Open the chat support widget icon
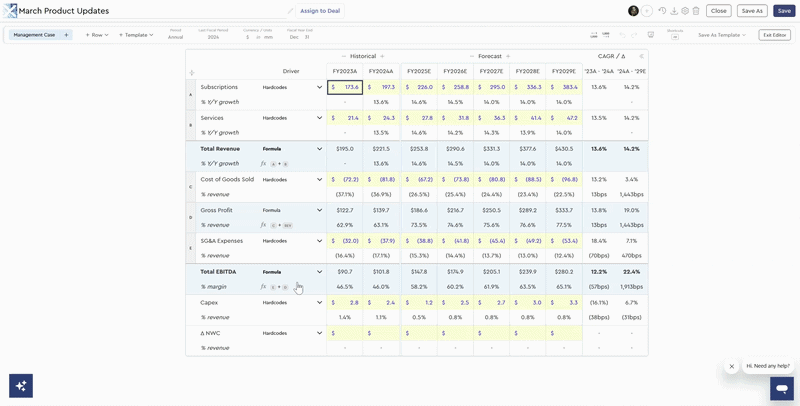800x406 pixels. pyautogui.click(x=782, y=389)
